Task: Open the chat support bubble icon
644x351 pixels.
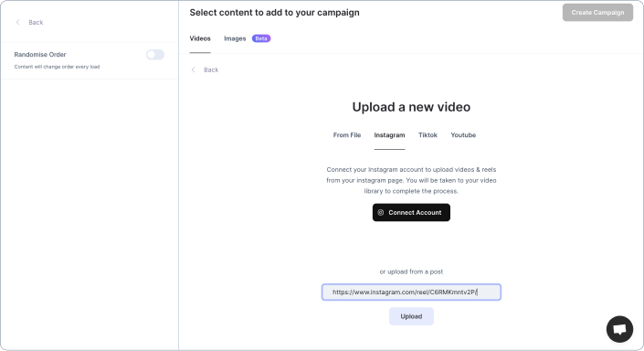Action: coord(619,329)
